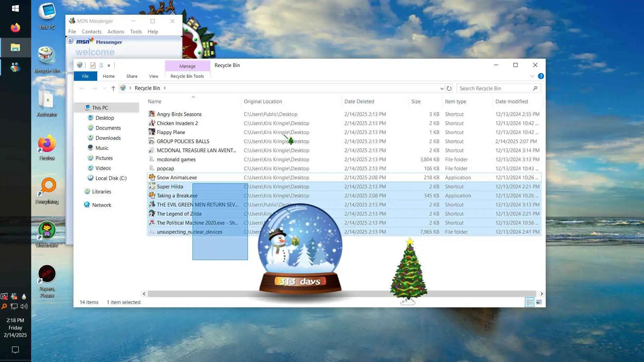Sort files by the Size column header

click(x=416, y=102)
